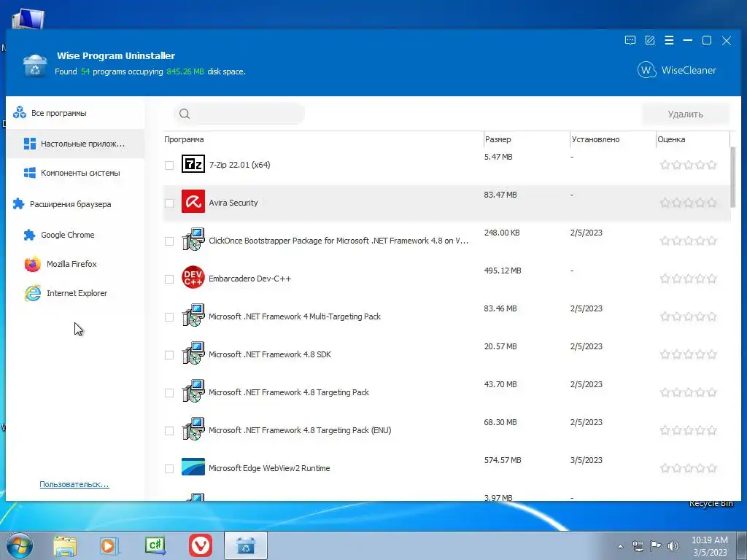
Task: Click the Удалить button
Action: 685,114
